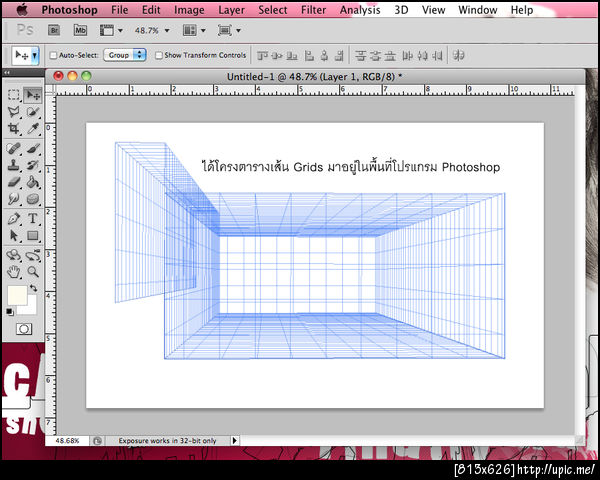Select the Move tool in toolbox
Viewport: 600px width, 480px height.
click(33, 95)
